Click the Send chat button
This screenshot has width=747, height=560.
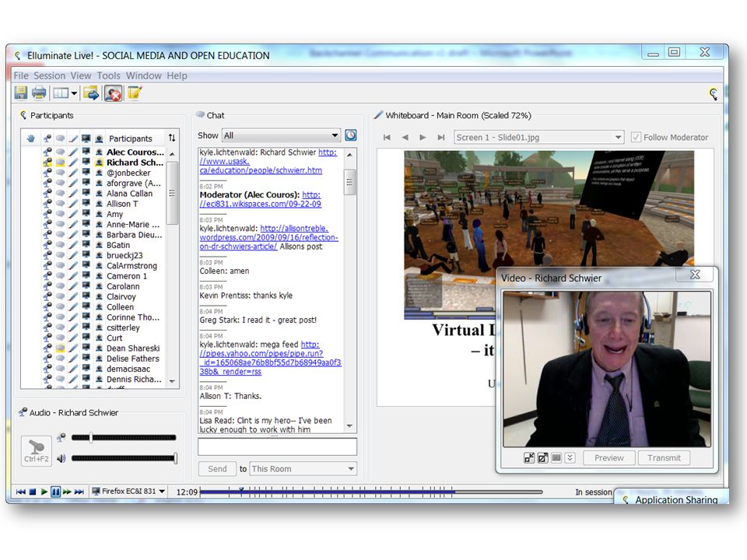(217, 469)
